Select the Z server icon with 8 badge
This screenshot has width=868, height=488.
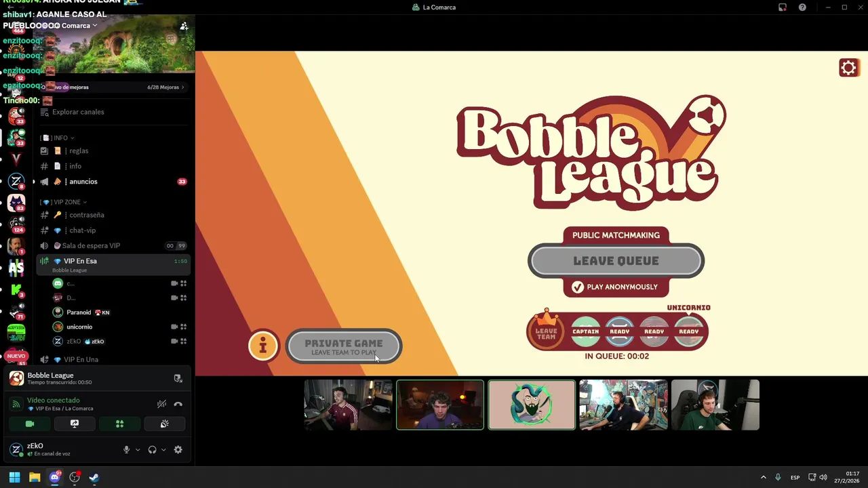tap(16, 181)
